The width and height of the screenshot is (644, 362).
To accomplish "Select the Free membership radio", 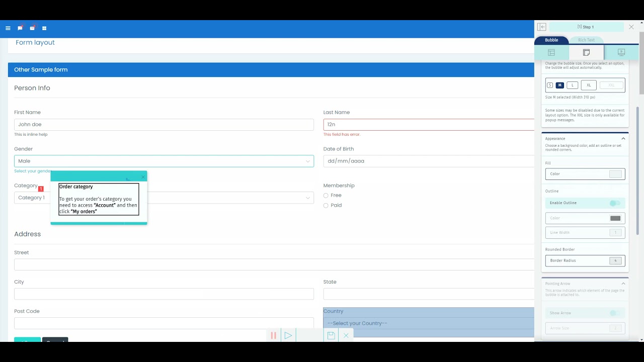I will tap(326, 196).
